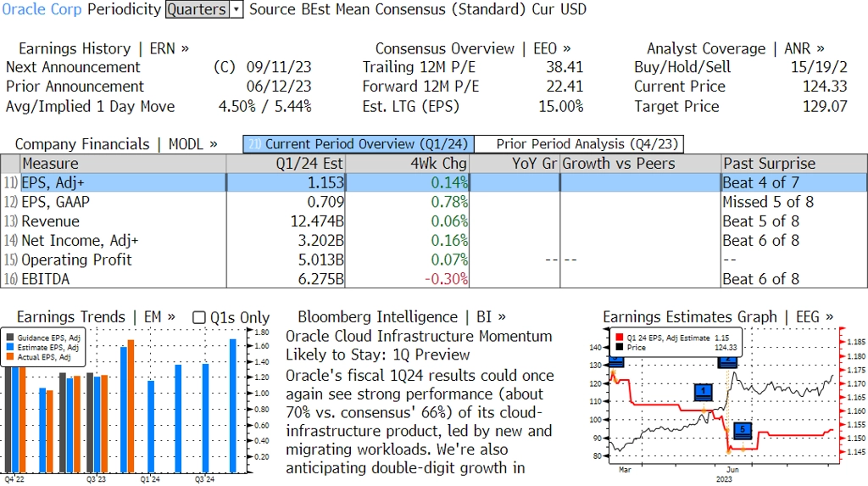Click the black Price legend swatch
868x486 pixels.
click(618, 348)
